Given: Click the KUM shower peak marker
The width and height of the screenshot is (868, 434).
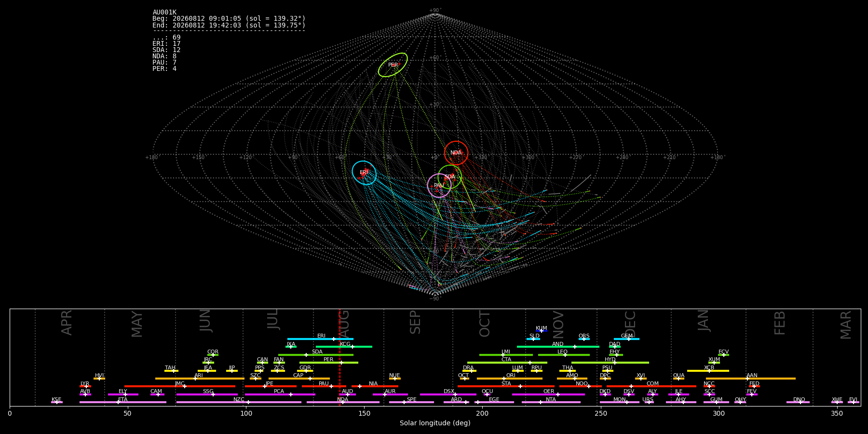Looking at the screenshot, I should point(541,331).
